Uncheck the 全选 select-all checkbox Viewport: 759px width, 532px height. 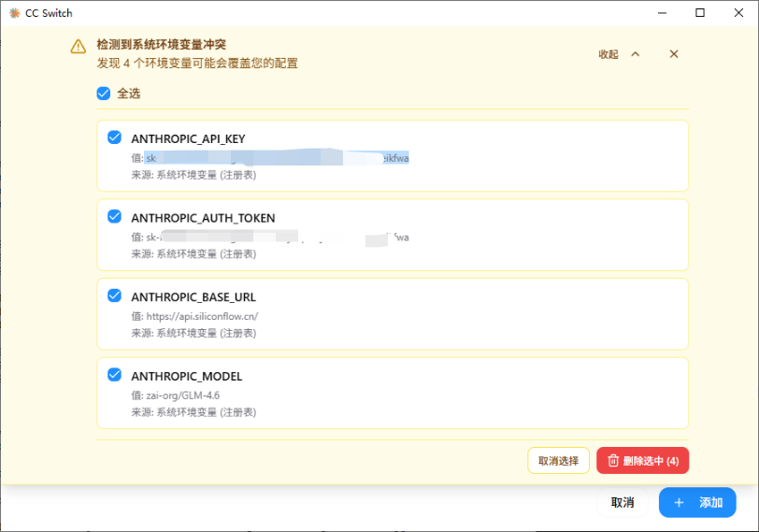click(x=104, y=93)
